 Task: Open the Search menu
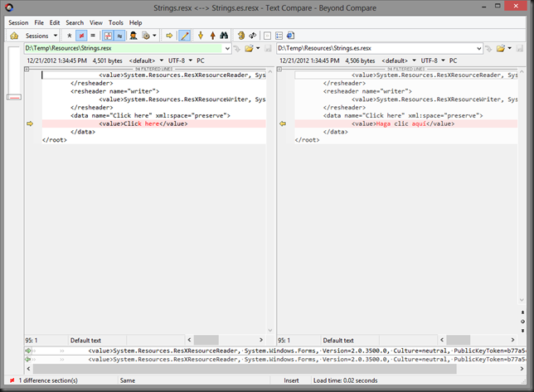tap(75, 22)
